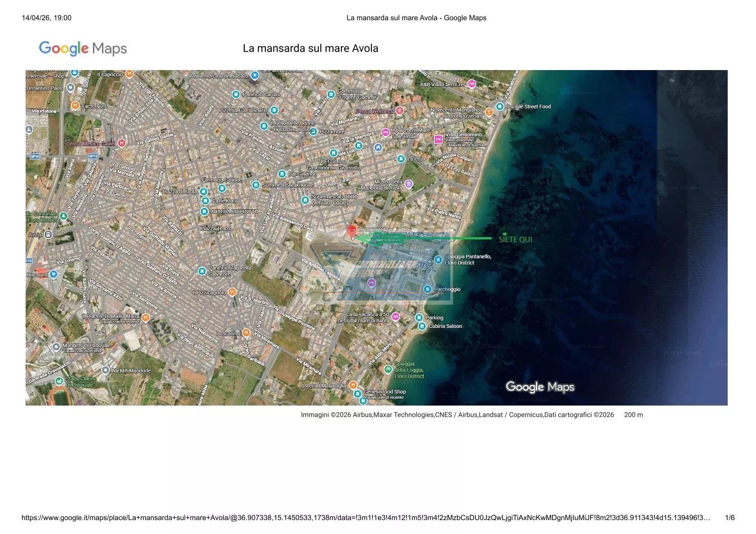
Task: Click the Parcheggio parking marker
Action: coord(428,289)
